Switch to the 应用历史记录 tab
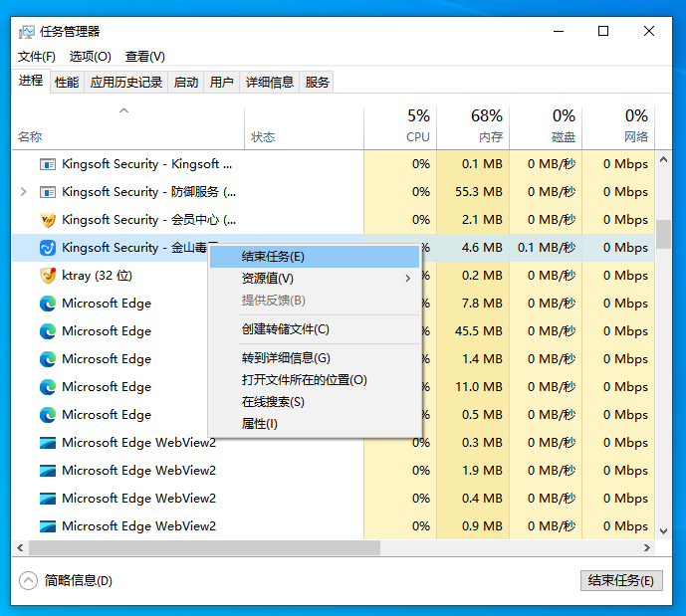Viewport: 686px width, 616px height. point(126,83)
